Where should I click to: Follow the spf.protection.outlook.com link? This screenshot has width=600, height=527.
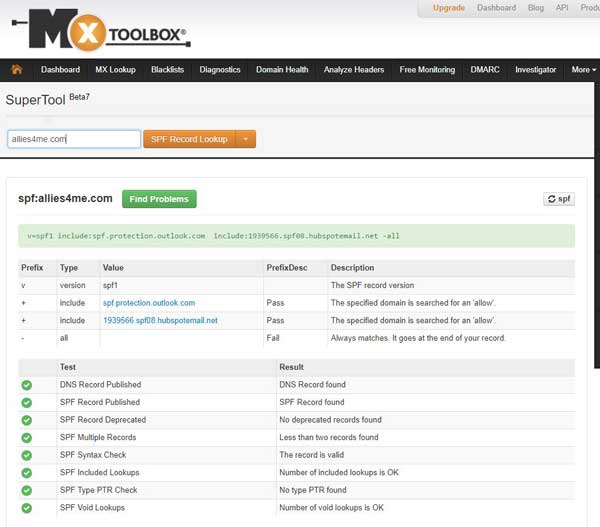149,303
